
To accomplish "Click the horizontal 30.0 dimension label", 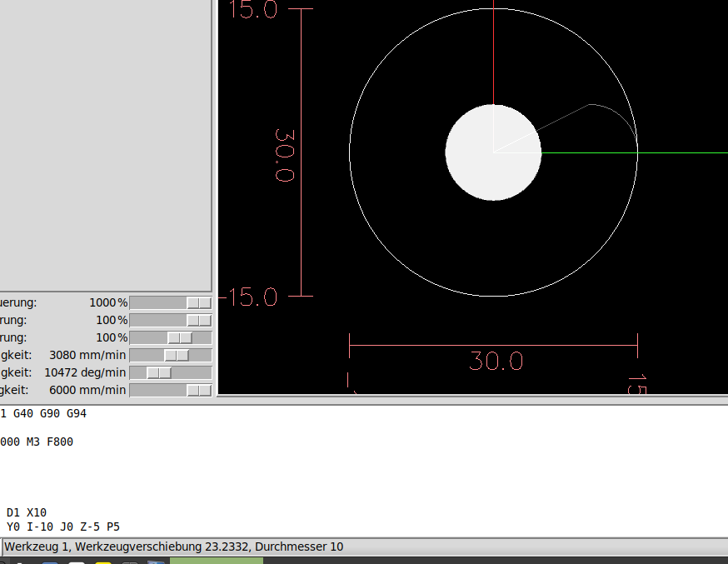I will [496, 361].
